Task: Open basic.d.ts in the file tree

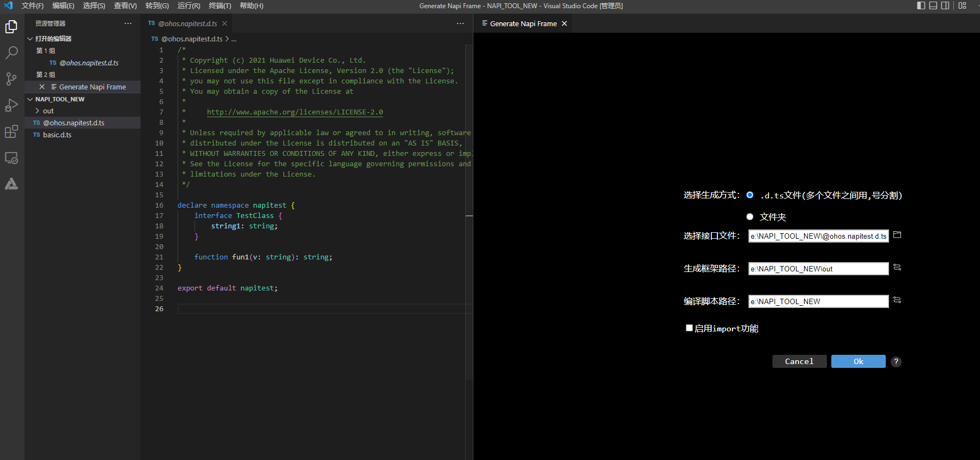Action: [x=83, y=135]
